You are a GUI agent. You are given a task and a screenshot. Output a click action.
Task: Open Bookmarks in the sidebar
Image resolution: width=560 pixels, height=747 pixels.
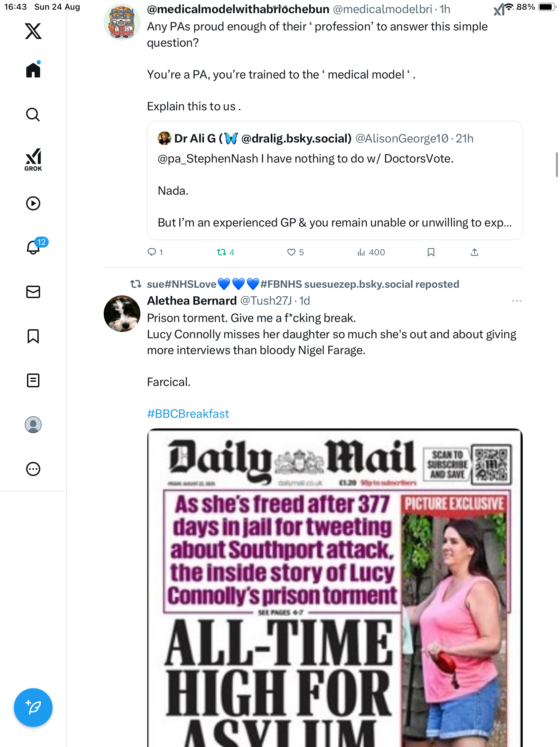(33, 336)
